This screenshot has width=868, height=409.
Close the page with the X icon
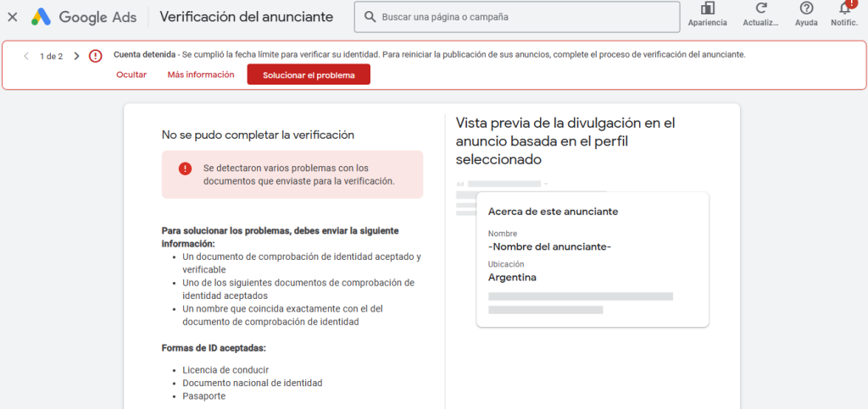pyautogui.click(x=12, y=17)
